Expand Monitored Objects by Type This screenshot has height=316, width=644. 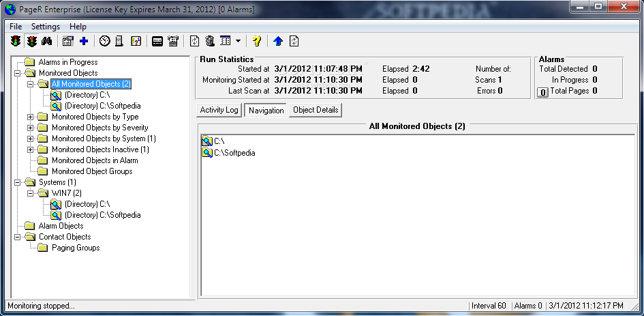31,117
